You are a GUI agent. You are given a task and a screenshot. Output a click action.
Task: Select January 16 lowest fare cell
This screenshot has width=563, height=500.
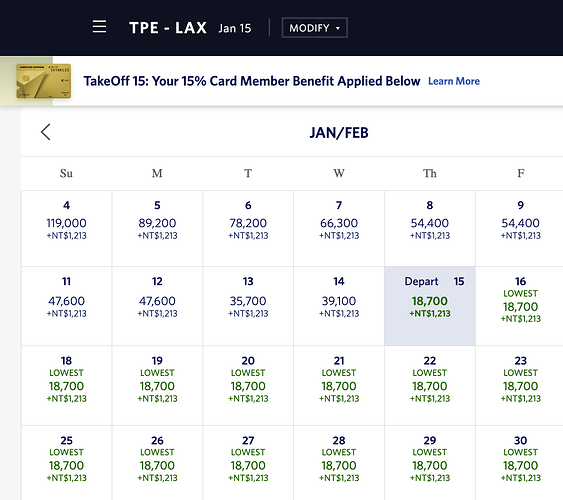click(x=520, y=306)
